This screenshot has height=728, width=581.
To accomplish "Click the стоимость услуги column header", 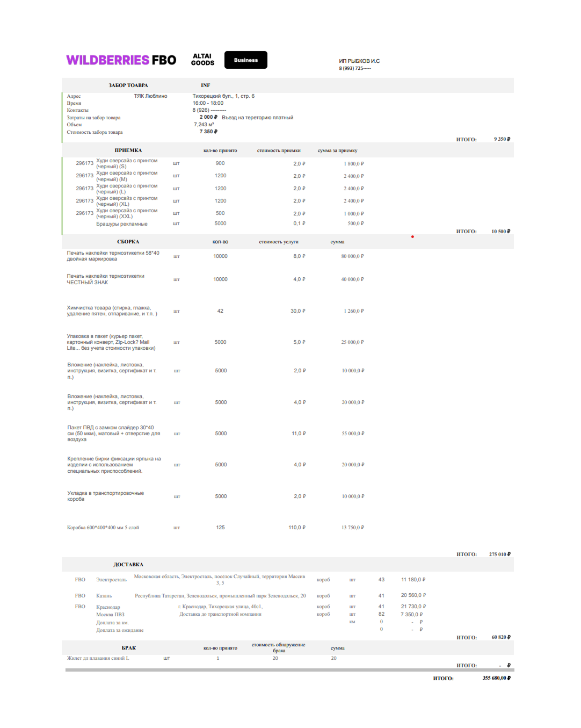I will pyautogui.click(x=279, y=242).
